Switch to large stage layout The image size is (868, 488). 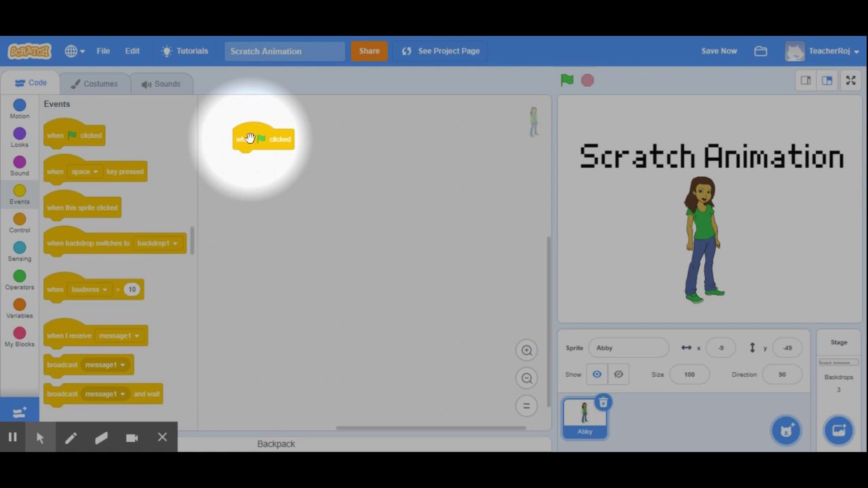coord(827,80)
